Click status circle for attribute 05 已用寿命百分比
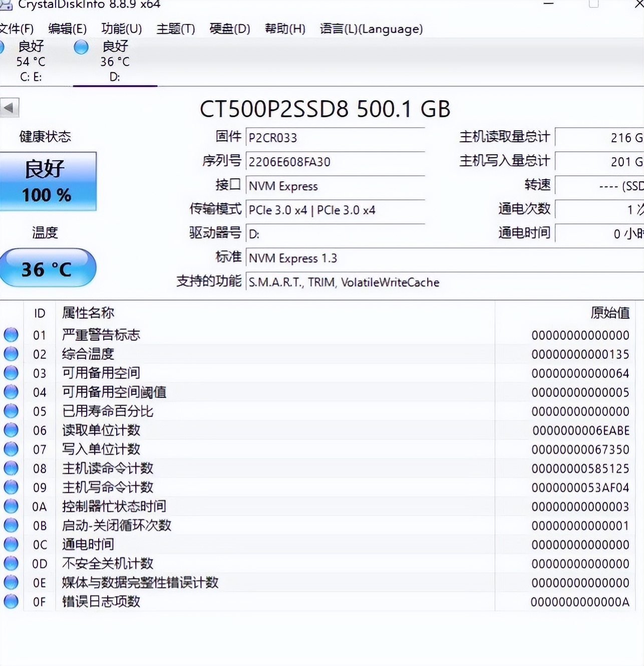 pos(11,411)
